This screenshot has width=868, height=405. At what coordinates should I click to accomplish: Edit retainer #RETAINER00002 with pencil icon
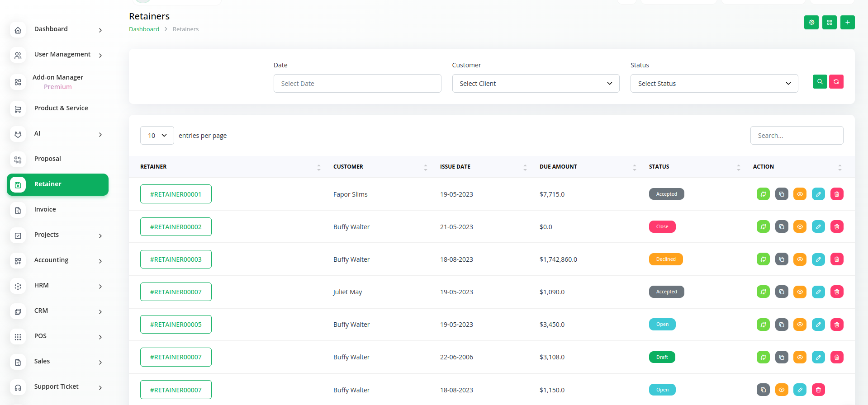[818, 227]
